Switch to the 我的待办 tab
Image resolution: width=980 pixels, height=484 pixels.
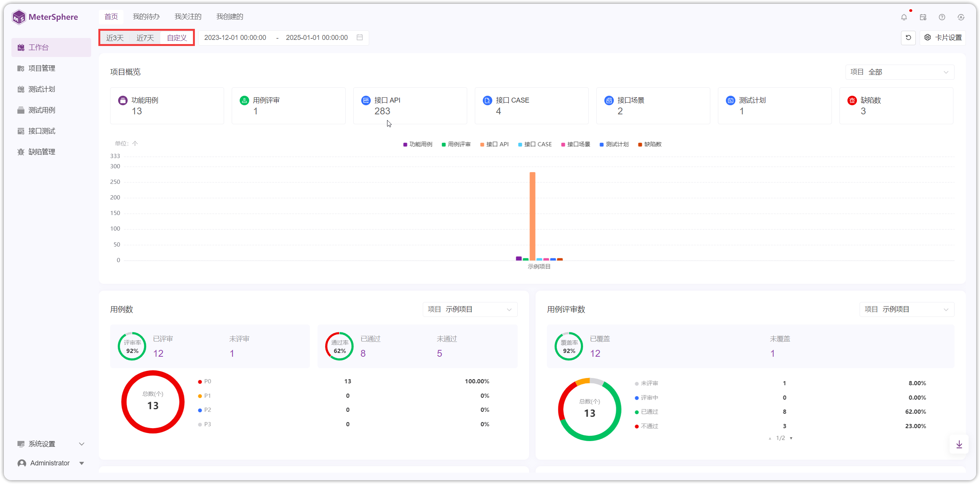point(146,17)
